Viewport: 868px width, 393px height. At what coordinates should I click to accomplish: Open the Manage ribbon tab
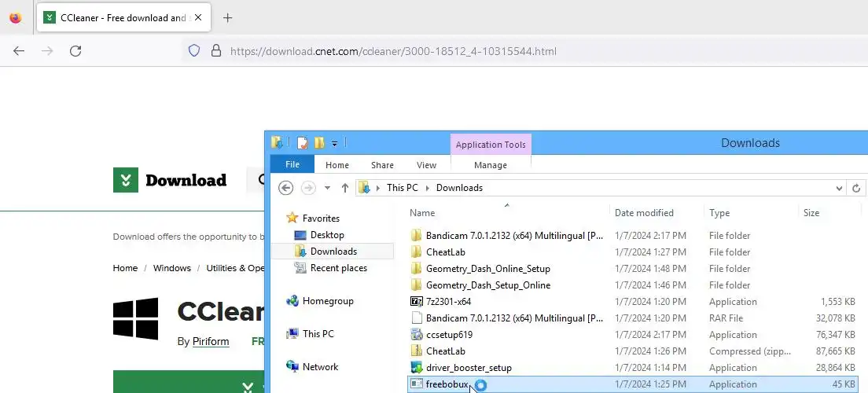tap(491, 165)
